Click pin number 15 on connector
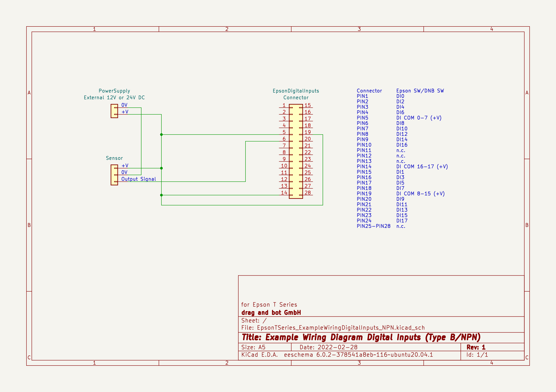This screenshot has width=556, height=392. 308,105
